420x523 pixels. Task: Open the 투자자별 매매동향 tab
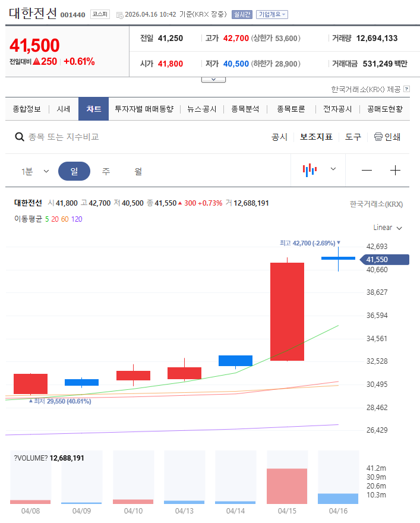coord(144,109)
